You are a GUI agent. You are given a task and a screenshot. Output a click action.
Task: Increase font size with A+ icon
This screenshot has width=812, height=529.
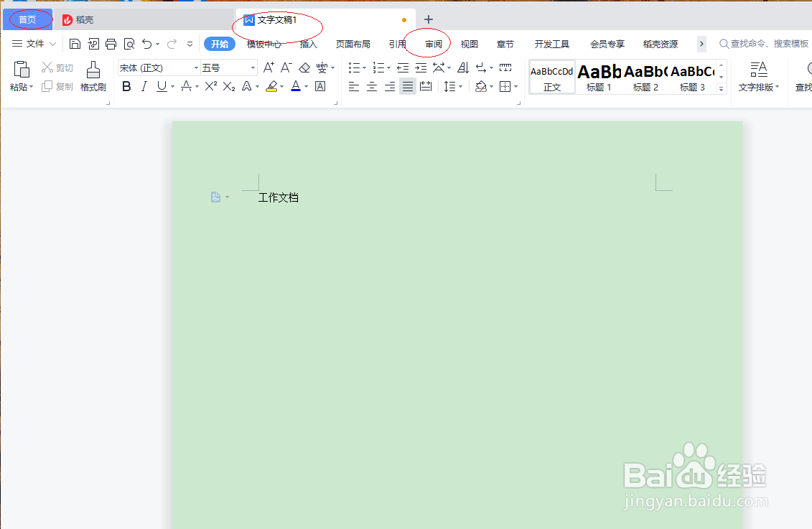point(269,67)
